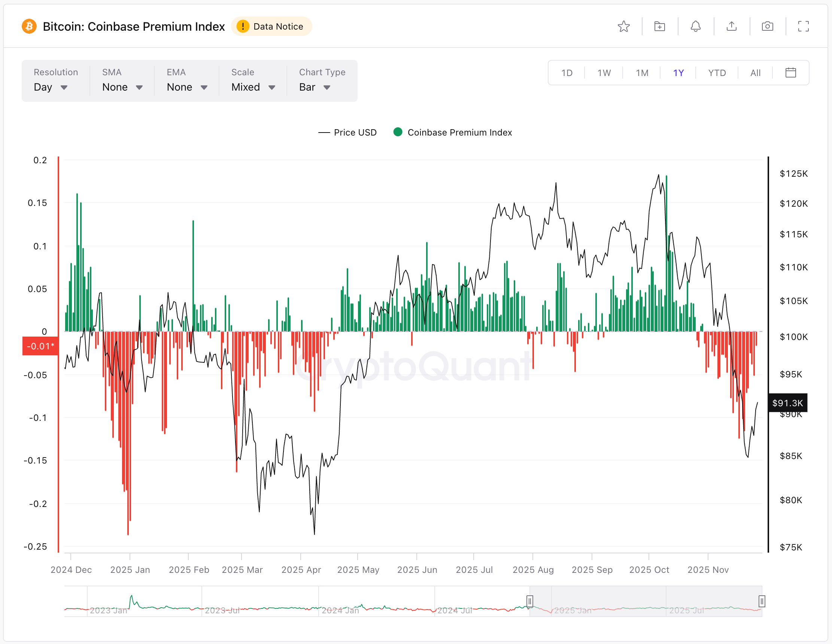The width and height of the screenshot is (832, 644).
Task: Click the Bitcoin logo icon
Action: click(x=29, y=26)
